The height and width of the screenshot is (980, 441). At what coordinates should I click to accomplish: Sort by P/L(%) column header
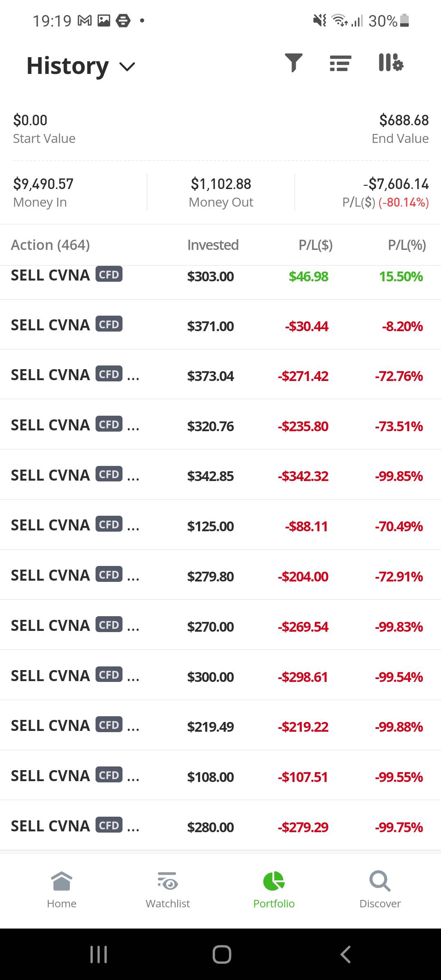[407, 245]
